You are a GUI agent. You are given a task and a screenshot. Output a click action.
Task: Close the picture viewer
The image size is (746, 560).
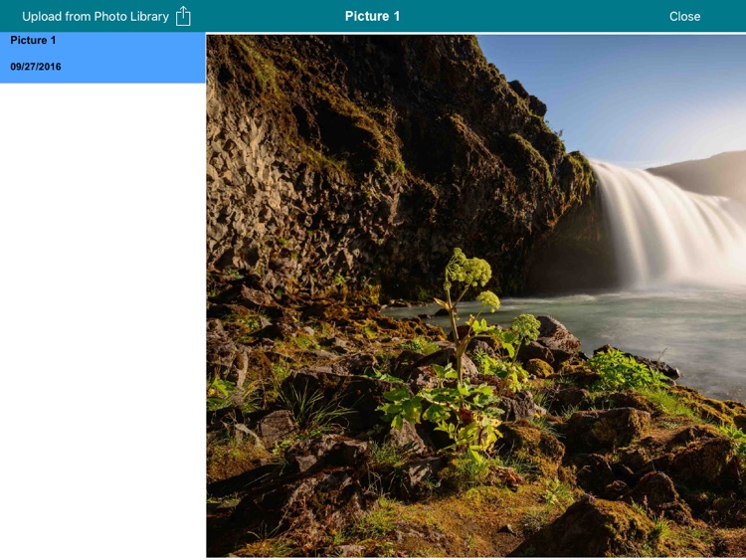tap(684, 16)
